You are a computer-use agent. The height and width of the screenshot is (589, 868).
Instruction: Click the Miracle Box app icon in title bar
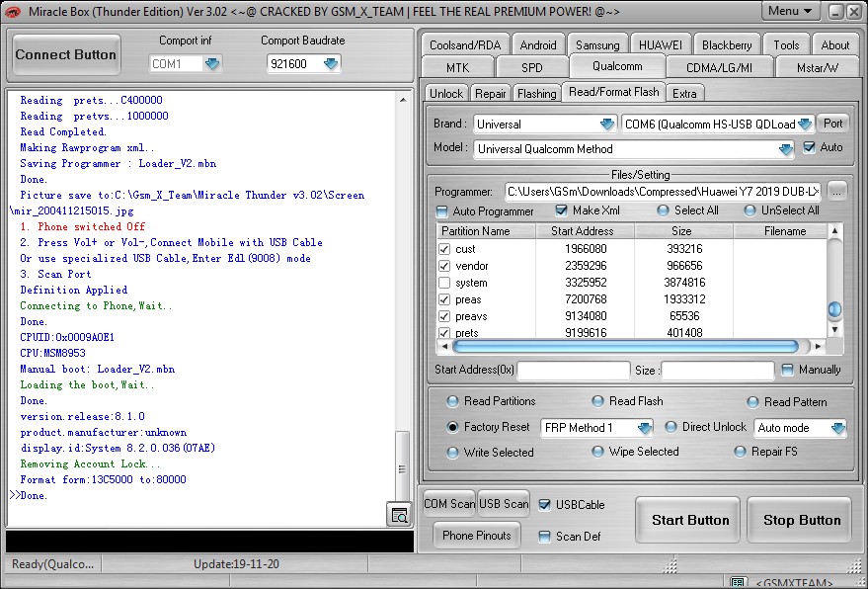[12, 11]
